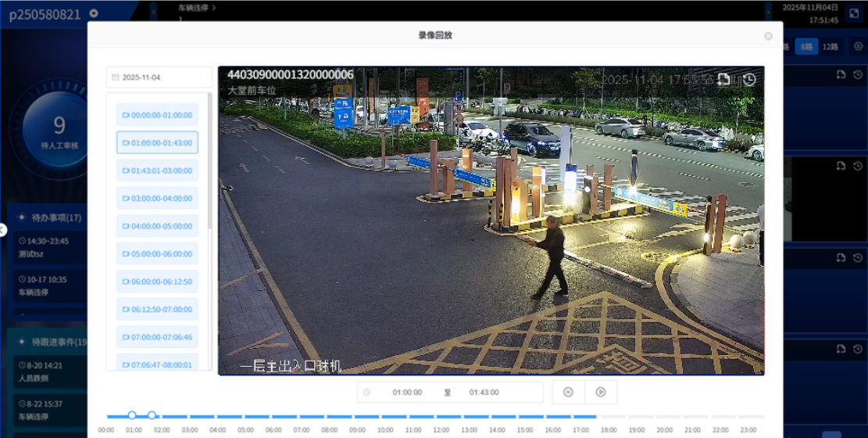Select recording segment 06:12:50-07:00:00

pyautogui.click(x=157, y=310)
